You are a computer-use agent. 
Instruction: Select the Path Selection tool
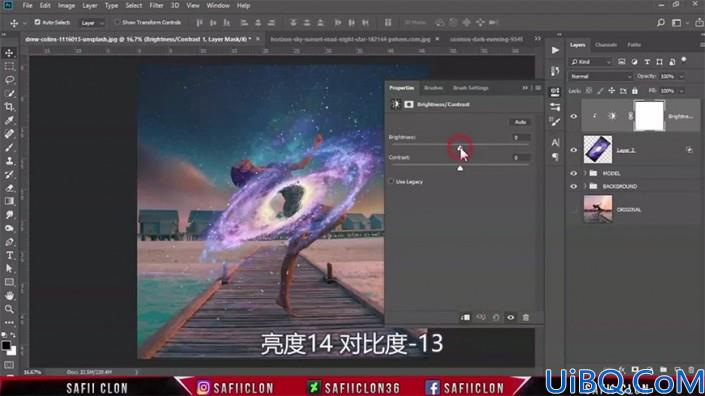[x=9, y=269]
